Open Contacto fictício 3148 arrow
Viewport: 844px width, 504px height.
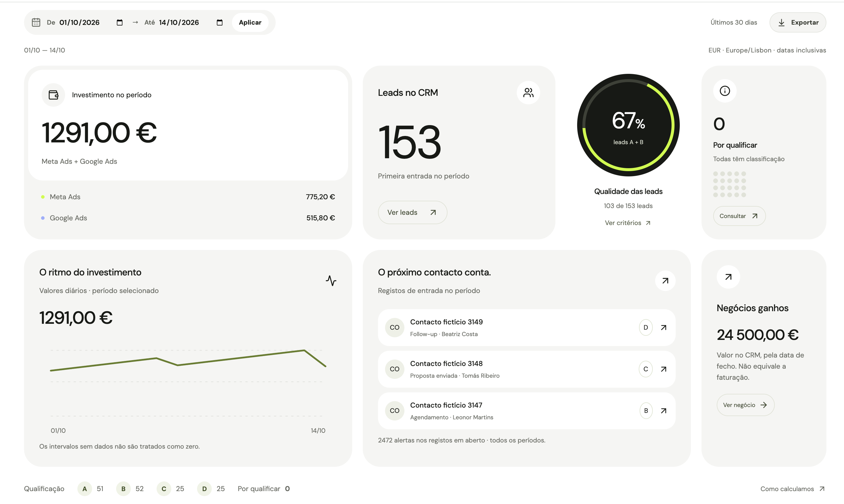(664, 369)
